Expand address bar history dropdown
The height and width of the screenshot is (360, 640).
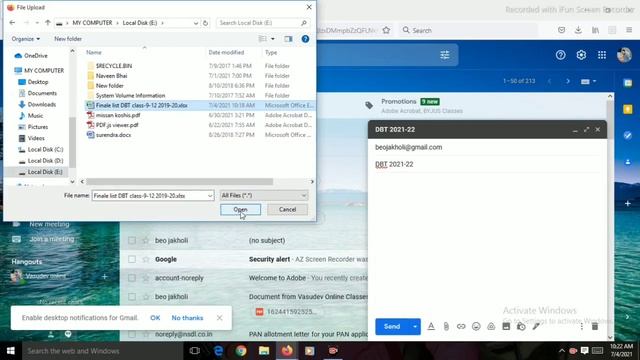click(196, 23)
